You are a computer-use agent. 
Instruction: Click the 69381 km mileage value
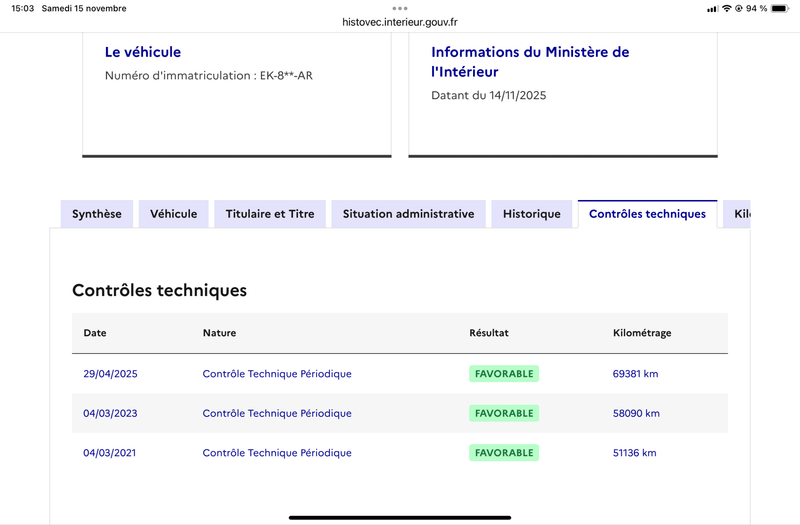(635, 374)
